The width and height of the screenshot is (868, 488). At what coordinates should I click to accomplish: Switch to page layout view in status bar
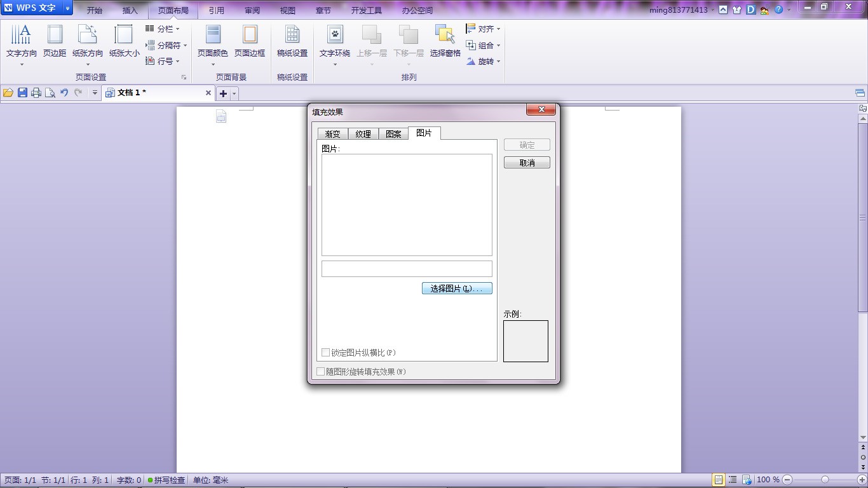click(x=718, y=480)
